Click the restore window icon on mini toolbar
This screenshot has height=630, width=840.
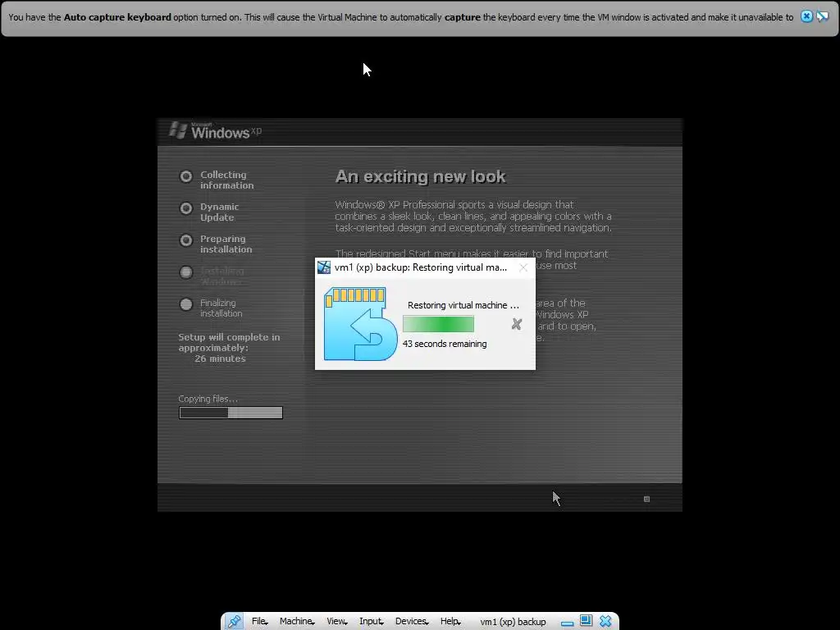click(586, 621)
